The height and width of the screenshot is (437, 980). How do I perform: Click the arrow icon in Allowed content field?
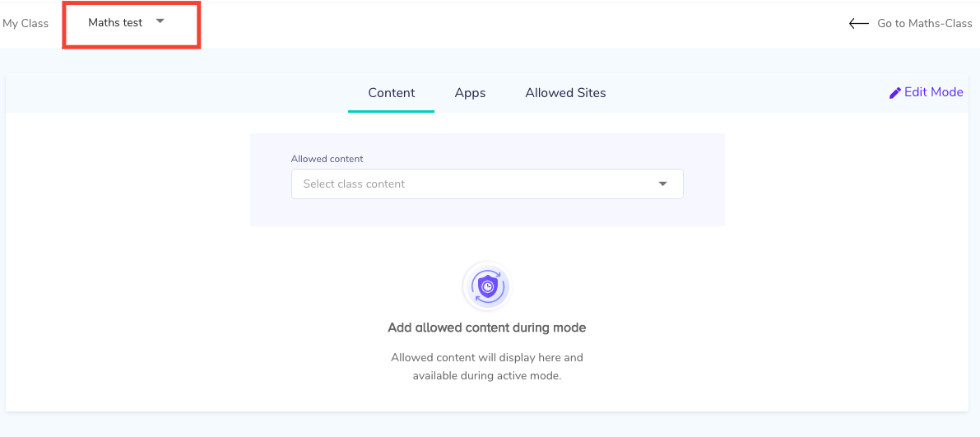(663, 184)
